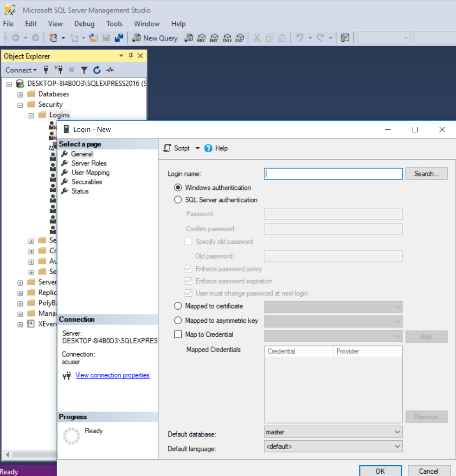The image size is (456, 476).
Task: Open the View connection properties link
Action: pyautogui.click(x=112, y=375)
